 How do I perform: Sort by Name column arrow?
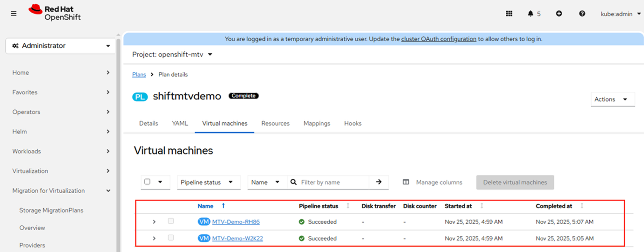point(223,206)
